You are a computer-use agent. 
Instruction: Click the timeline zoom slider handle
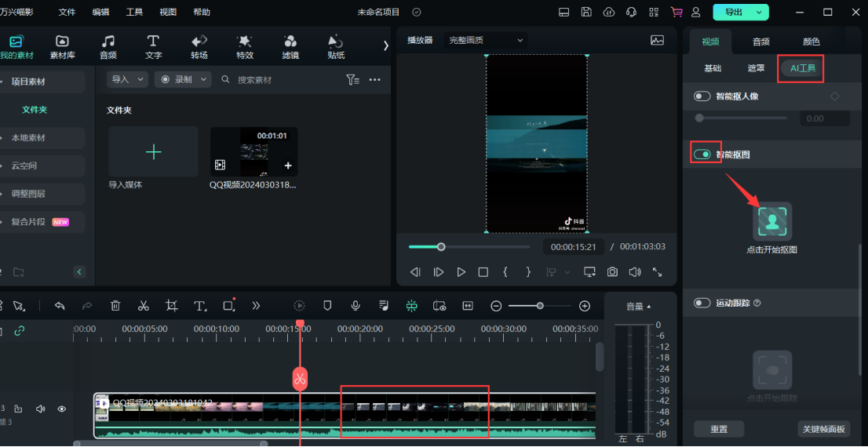[540, 306]
